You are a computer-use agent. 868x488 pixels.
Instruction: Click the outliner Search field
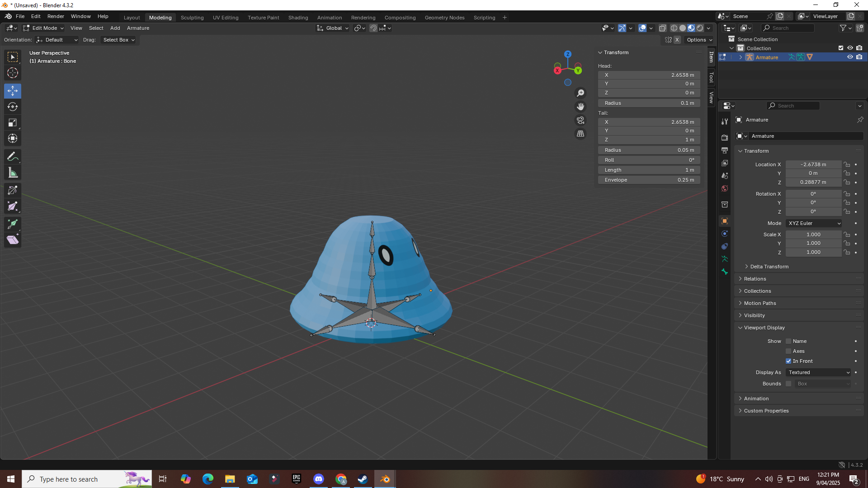click(x=789, y=28)
